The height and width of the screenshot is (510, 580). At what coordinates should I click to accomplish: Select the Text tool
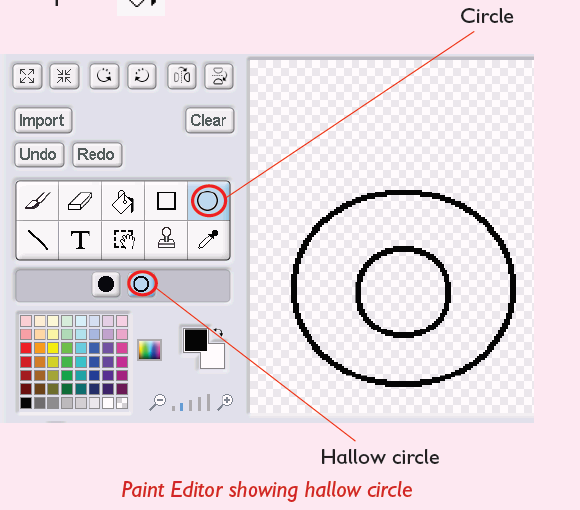pyautogui.click(x=80, y=240)
